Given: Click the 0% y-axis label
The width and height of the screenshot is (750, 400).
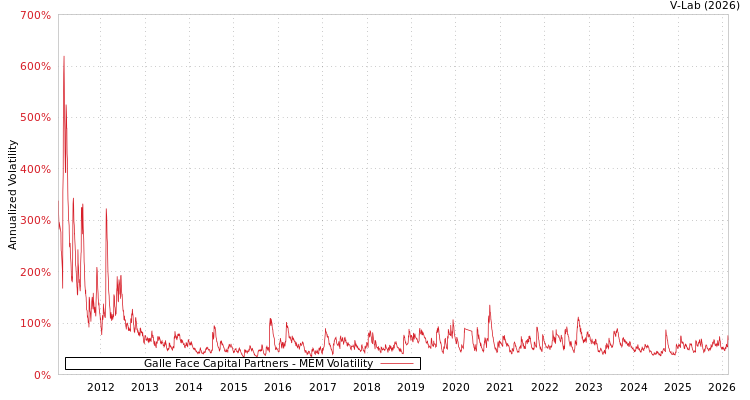Looking at the screenshot, I should pos(41,375).
